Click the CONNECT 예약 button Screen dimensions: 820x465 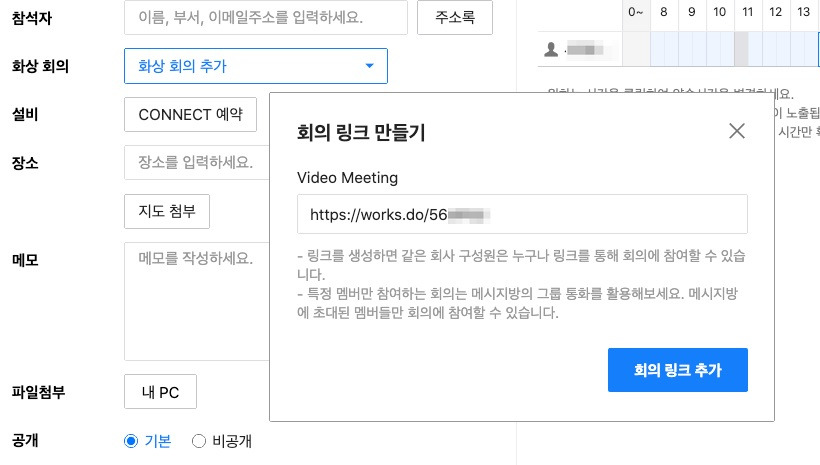pyautogui.click(x=190, y=114)
